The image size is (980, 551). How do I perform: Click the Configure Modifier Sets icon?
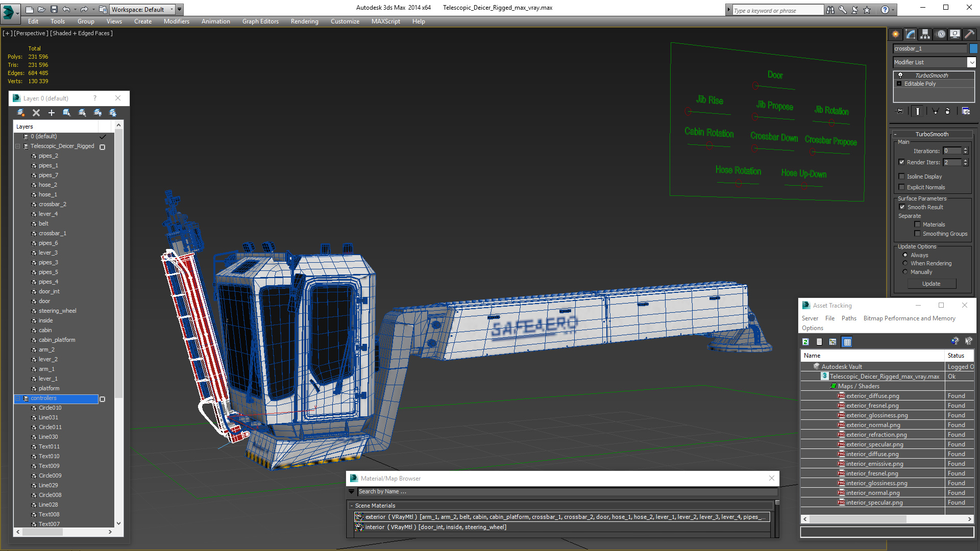pos(966,111)
